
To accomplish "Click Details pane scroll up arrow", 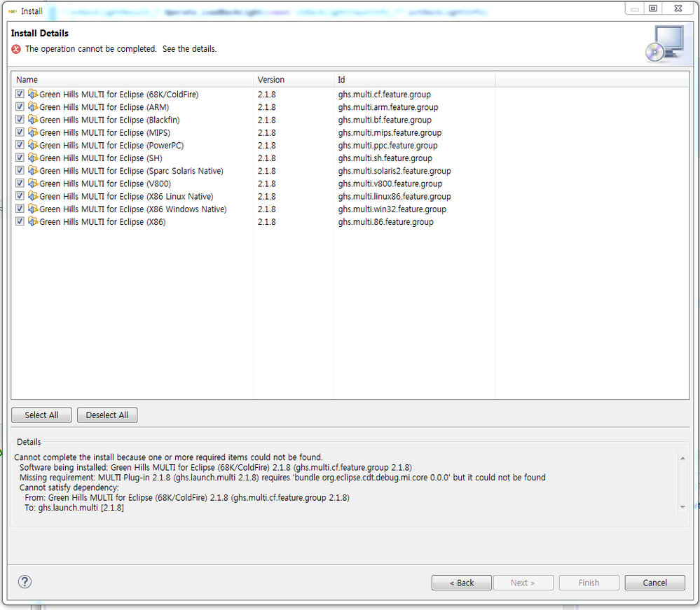I will (x=682, y=458).
